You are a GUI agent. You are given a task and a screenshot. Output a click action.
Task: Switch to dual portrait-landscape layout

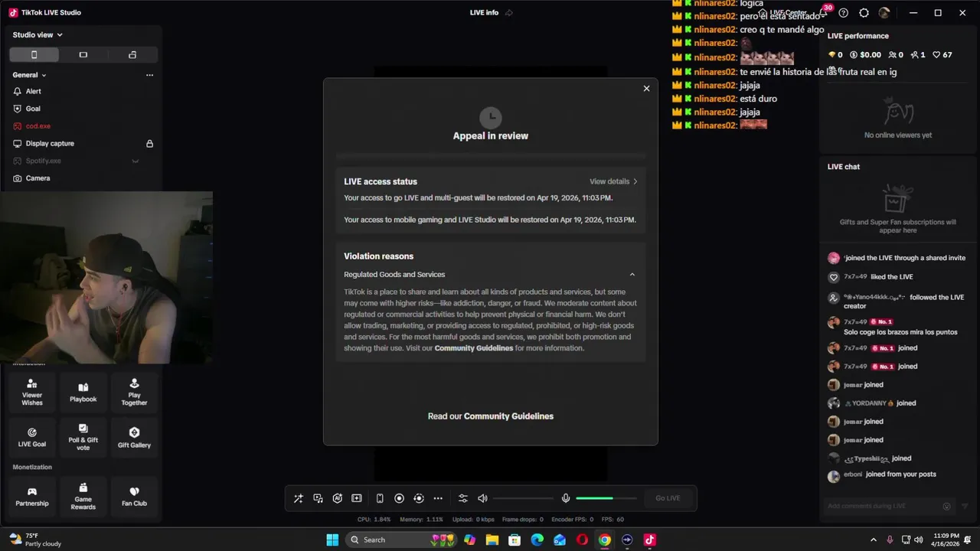[x=132, y=54]
